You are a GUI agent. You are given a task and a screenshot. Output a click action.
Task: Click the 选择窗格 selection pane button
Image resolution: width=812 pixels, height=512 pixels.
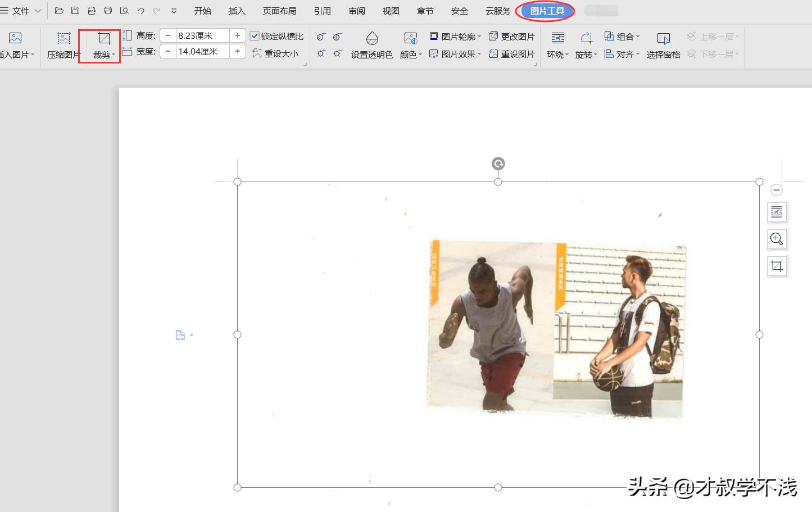663,45
